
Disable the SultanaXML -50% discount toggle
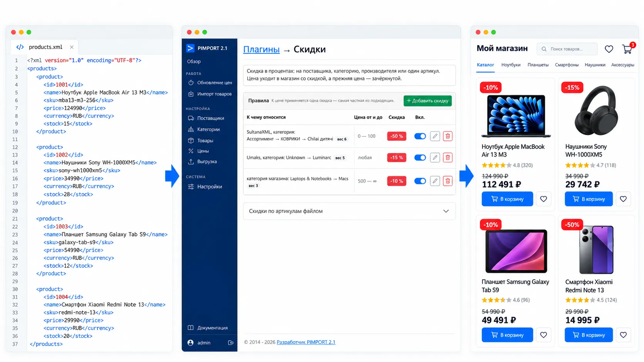coord(420,136)
